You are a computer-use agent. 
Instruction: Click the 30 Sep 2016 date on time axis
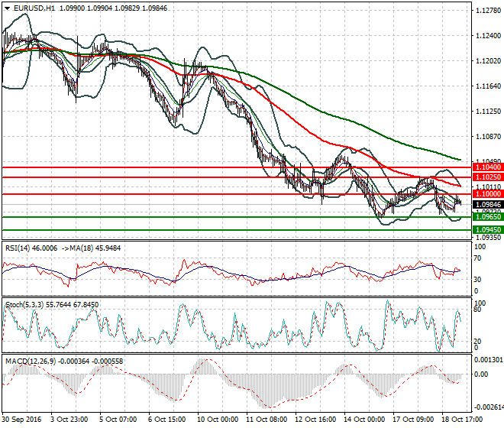(23, 420)
